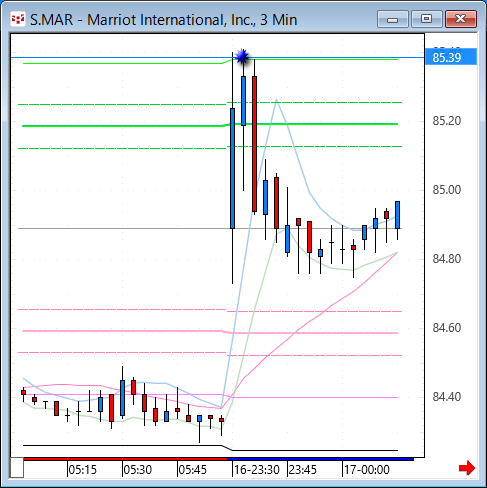Click the small white box at the bottom-left corner
The width and height of the screenshot is (487, 488).
pos(17,468)
